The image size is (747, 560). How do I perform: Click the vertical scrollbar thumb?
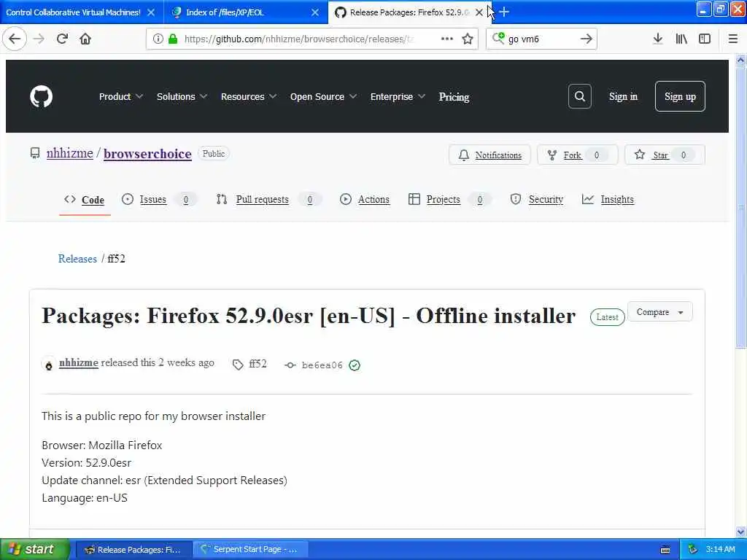pyautogui.click(x=741, y=208)
